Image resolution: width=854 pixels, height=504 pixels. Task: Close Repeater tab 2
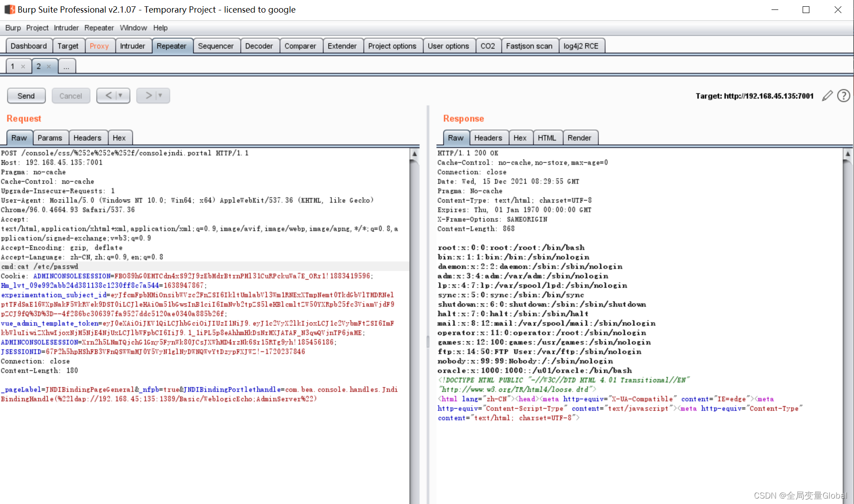(x=49, y=67)
